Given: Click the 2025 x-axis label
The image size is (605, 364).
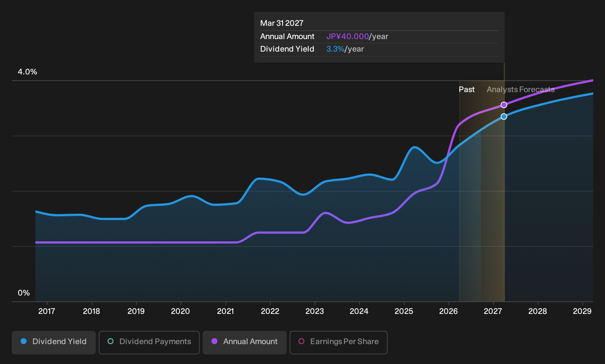Looking at the screenshot, I should click(404, 311).
